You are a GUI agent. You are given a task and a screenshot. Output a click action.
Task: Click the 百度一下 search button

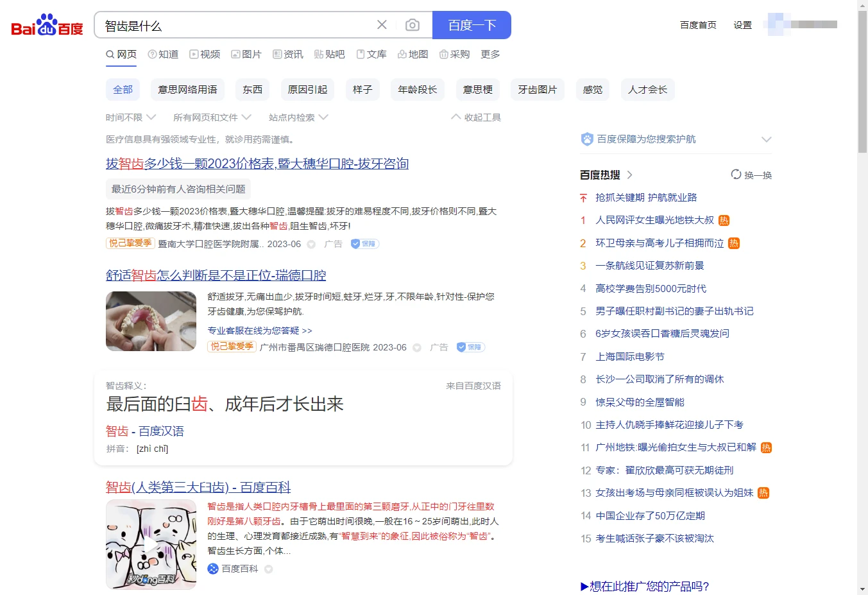(x=472, y=25)
